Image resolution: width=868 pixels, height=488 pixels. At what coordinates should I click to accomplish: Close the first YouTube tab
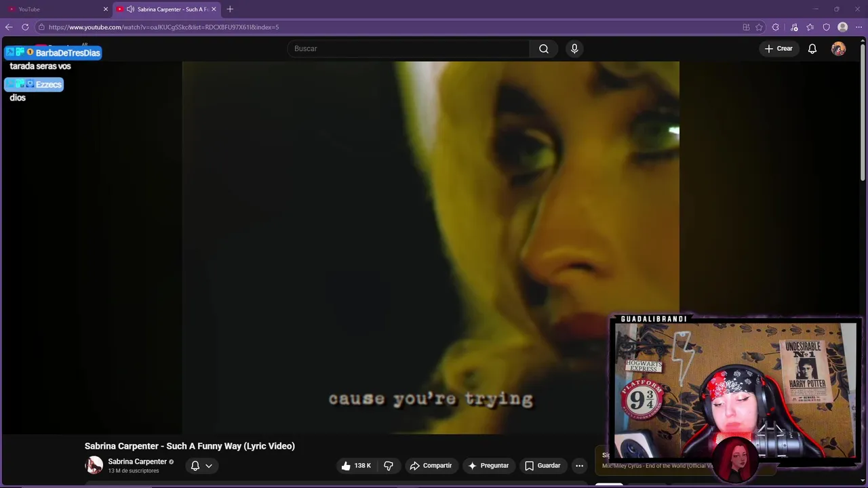pos(105,9)
